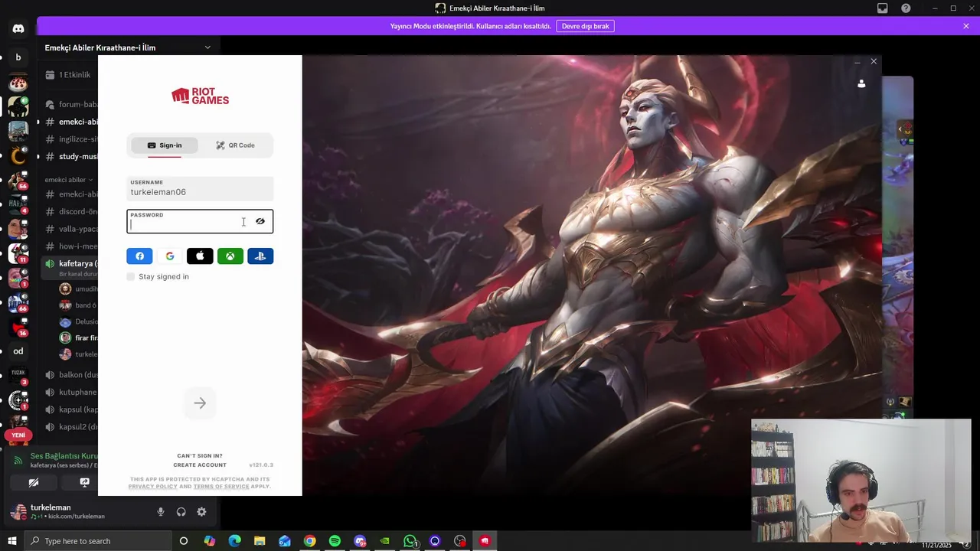The image size is (980, 551).
Task: Collapse the emekci abiler category
Action: pyautogui.click(x=67, y=180)
